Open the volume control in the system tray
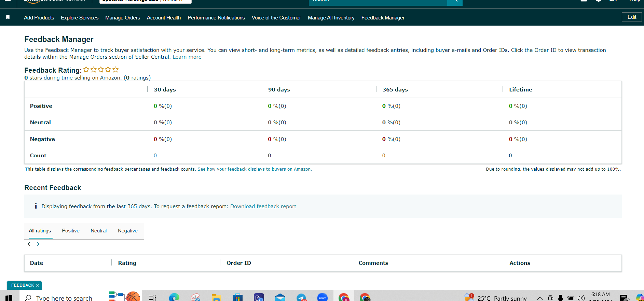 point(581,298)
